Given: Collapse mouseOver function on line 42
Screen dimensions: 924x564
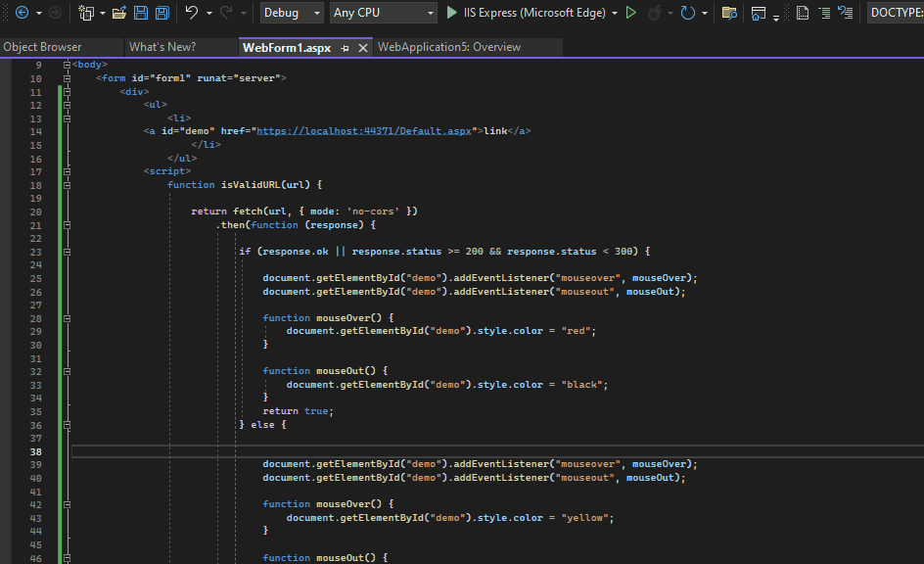Looking at the screenshot, I should [x=67, y=504].
